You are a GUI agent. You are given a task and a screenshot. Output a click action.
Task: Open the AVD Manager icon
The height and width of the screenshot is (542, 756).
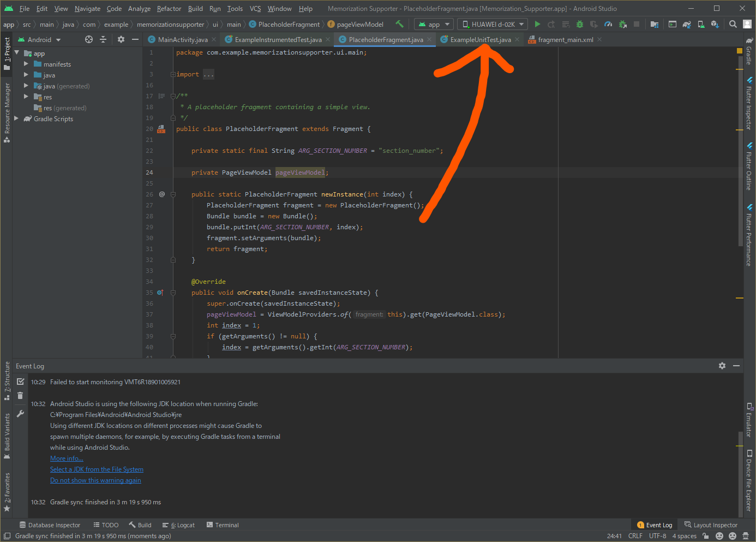point(701,24)
